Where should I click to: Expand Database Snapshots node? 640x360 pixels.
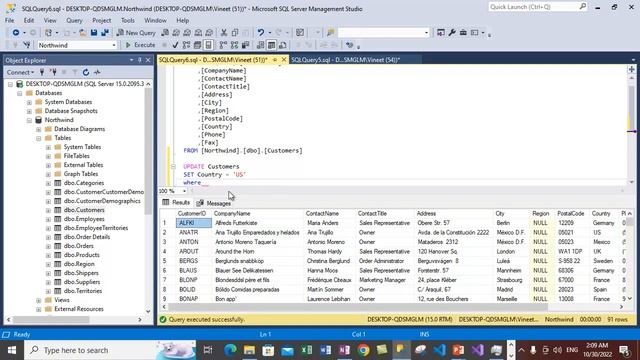[x=29, y=111]
